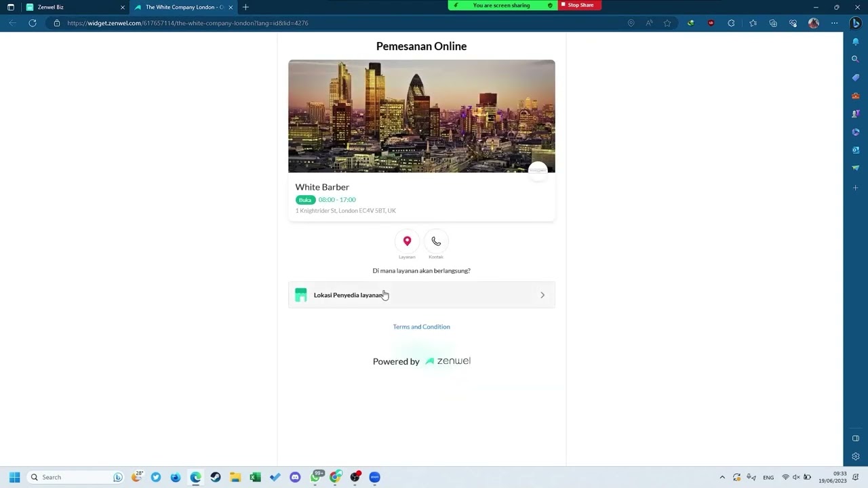Click the Kontak phone icon
This screenshot has width=868, height=488.
[436, 241]
